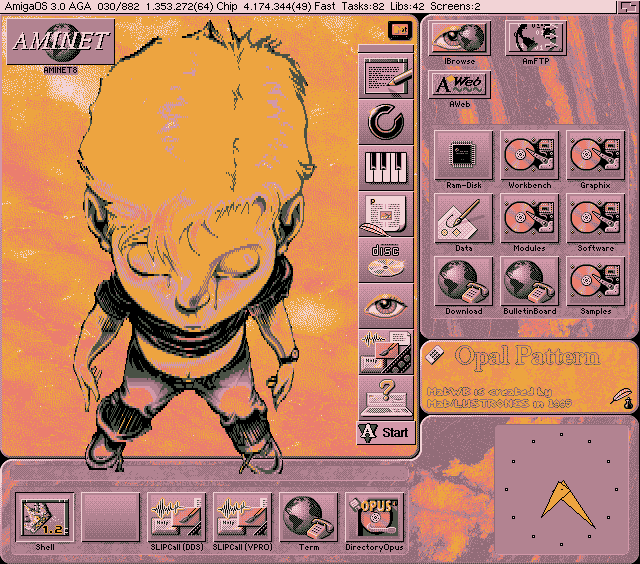Screen dimensions: 640x564
Task: Launch the DirectoryOpus icon
Action: [x=374, y=517]
